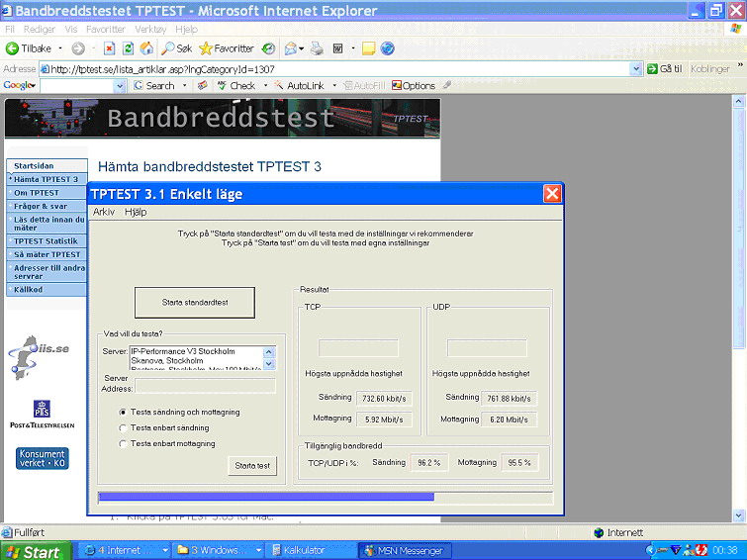Refresh the page with green arrows icon
The image size is (747, 560).
(x=128, y=48)
